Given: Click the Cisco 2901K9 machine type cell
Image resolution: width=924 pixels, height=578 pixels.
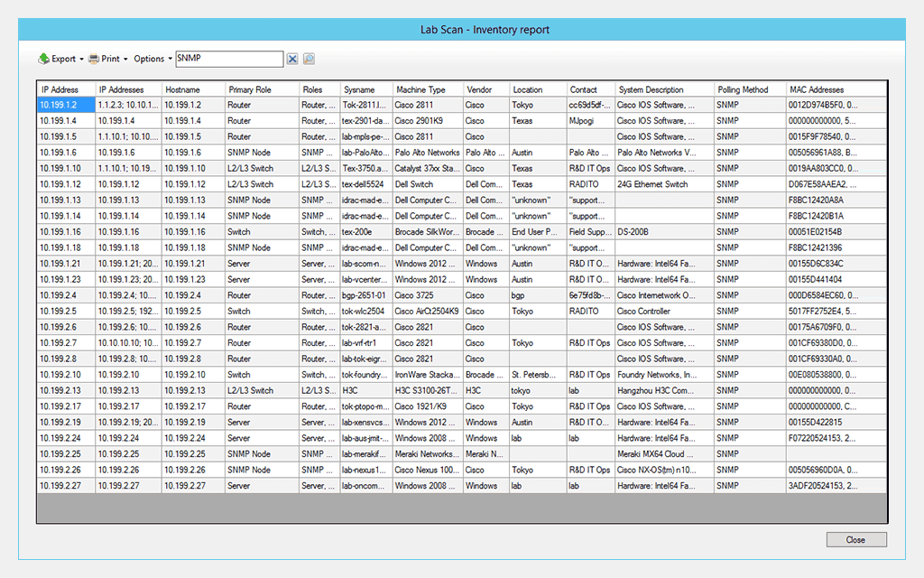Looking at the screenshot, I should coord(428,121).
